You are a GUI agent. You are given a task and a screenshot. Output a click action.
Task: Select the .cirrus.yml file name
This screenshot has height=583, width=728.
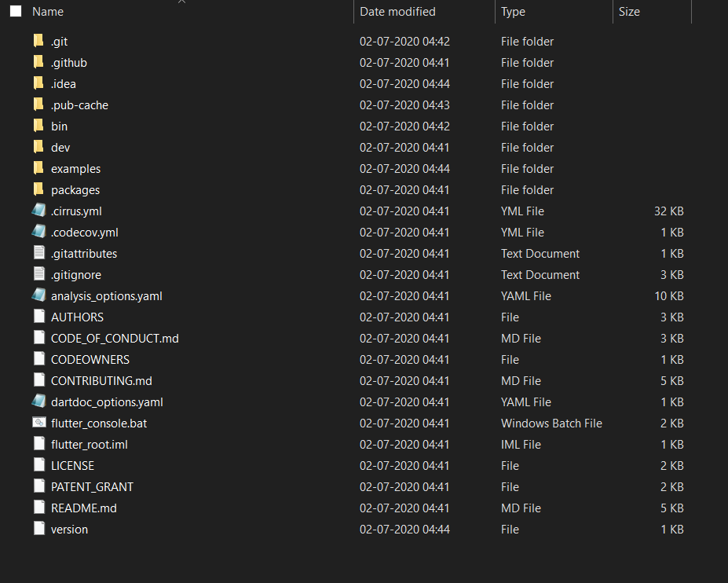tap(76, 211)
